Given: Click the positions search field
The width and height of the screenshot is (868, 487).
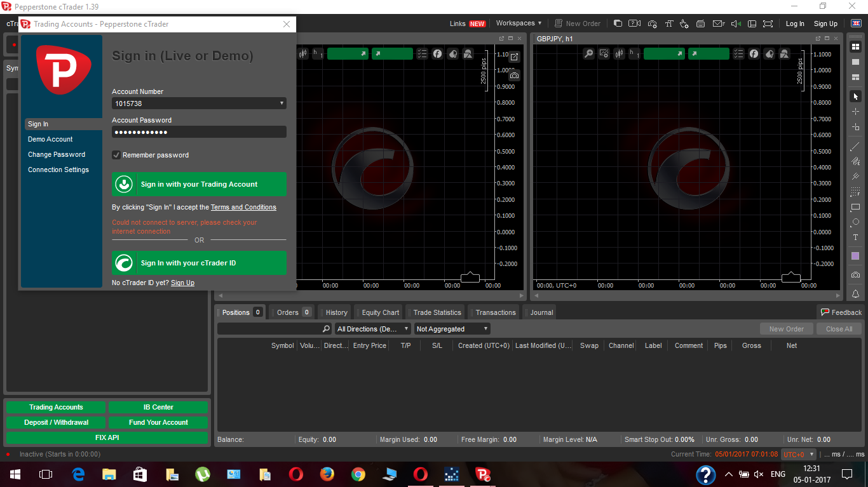Looking at the screenshot, I should [275, 329].
